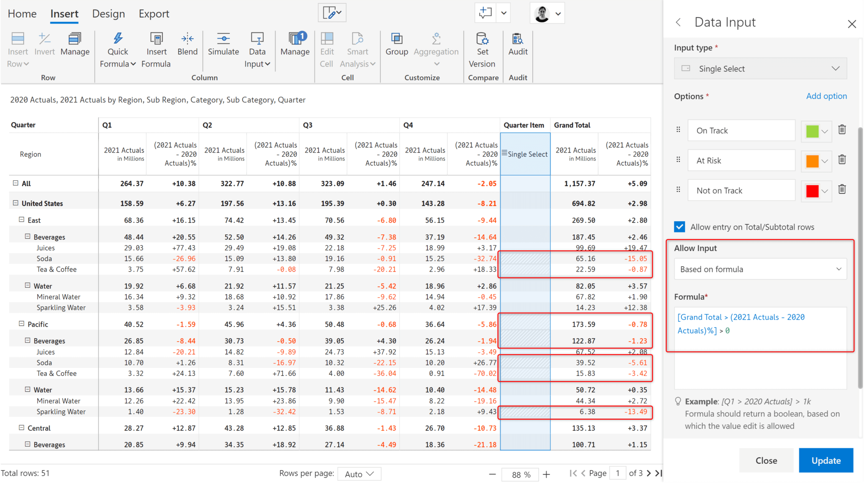Open the Export menu
The height and width of the screenshot is (487, 868).
point(153,13)
